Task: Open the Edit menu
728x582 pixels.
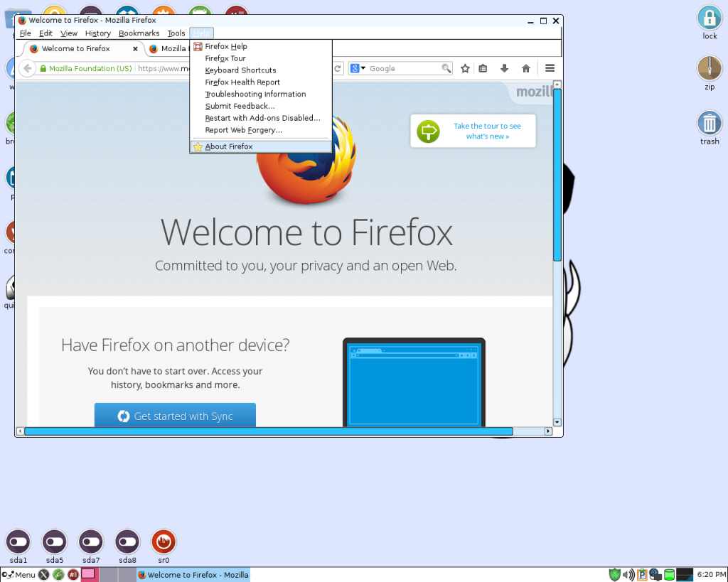Action: coord(45,33)
